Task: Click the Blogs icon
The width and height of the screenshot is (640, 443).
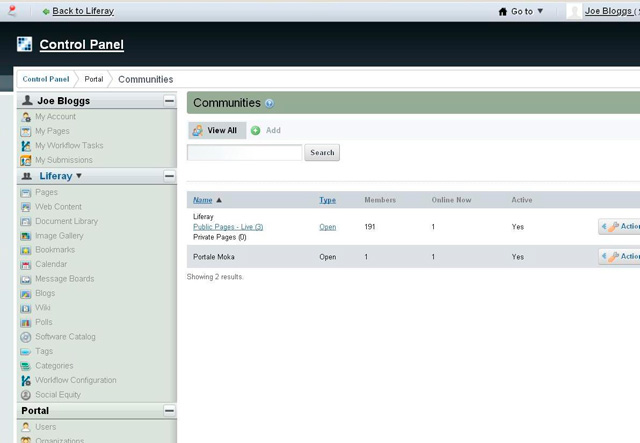Action: tap(26, 294)
